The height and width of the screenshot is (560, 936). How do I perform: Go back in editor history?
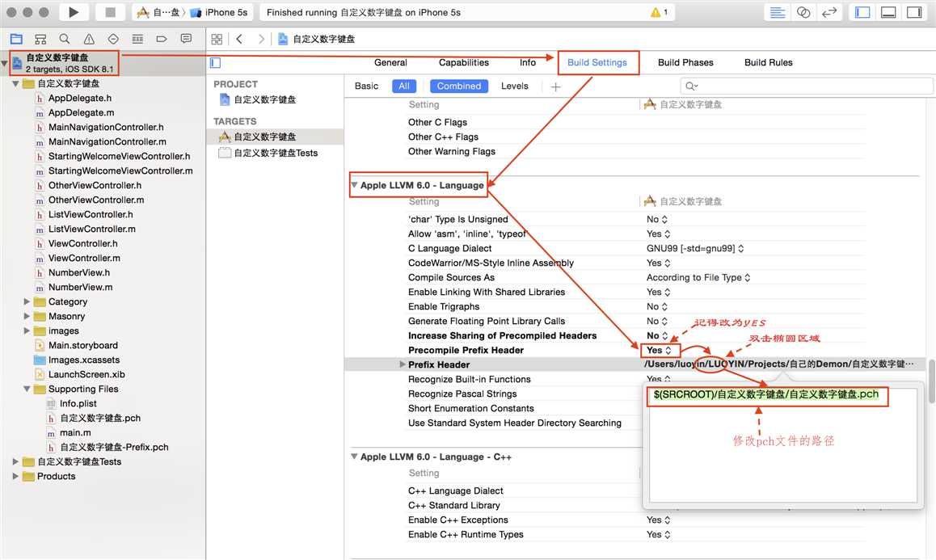pos(239,39)
